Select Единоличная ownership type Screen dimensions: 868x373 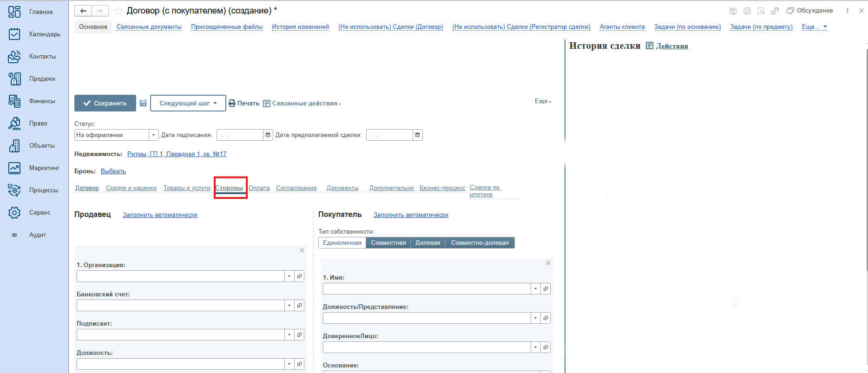[x=342, y=242]
